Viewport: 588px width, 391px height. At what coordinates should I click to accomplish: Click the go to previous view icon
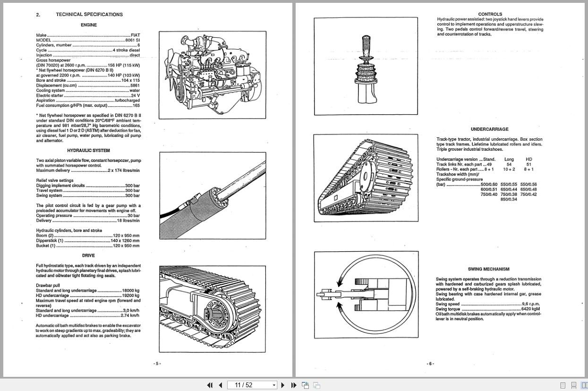[x=306, y=385]
